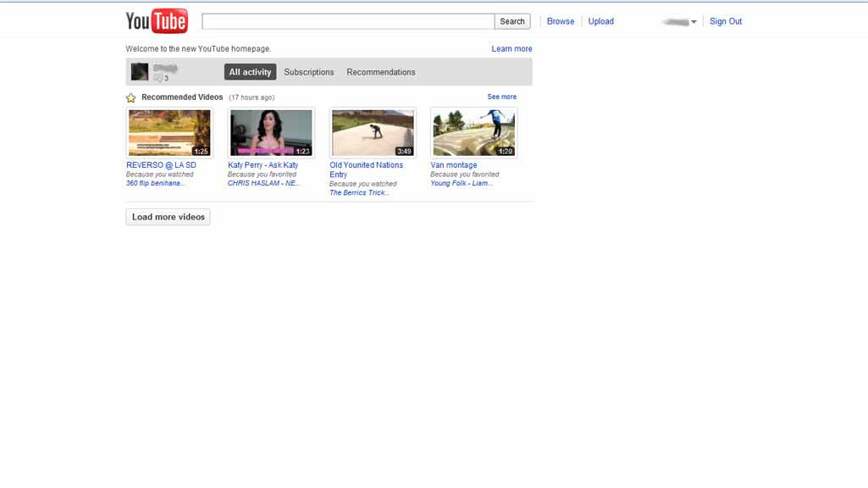
Task: Click the Recommended Videos heading text
Action: (x=182, y=97)
